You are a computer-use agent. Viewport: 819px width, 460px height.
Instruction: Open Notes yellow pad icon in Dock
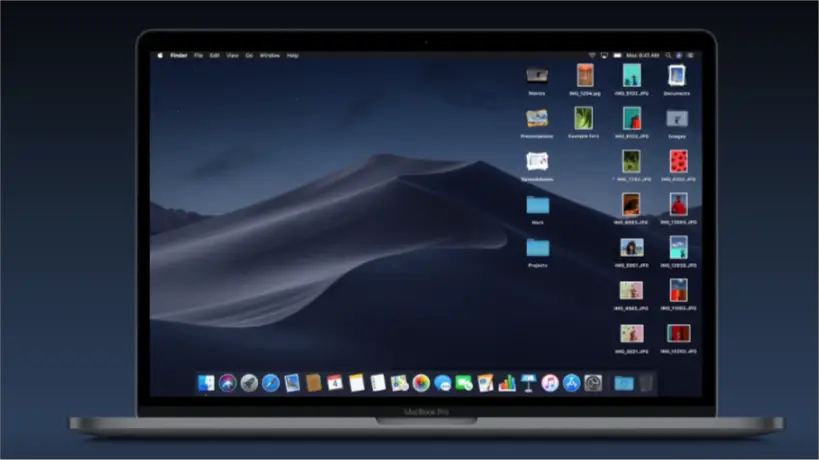pyautogui.click(x=356, y=383)
